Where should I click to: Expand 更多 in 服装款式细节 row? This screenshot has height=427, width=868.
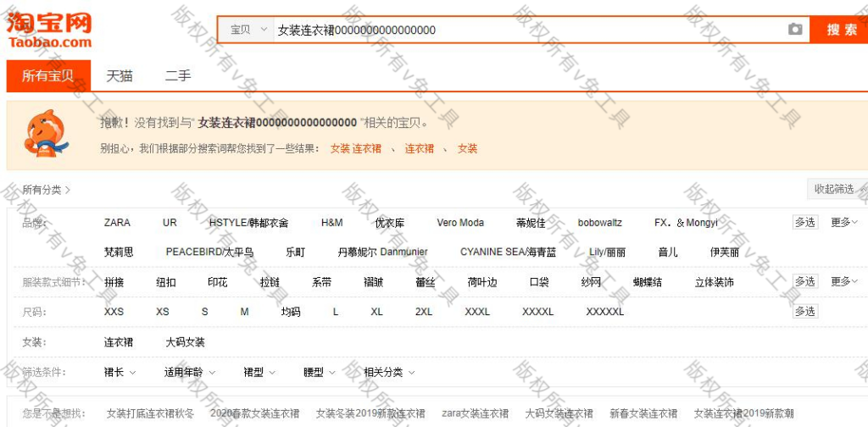(x=844, y=281)
